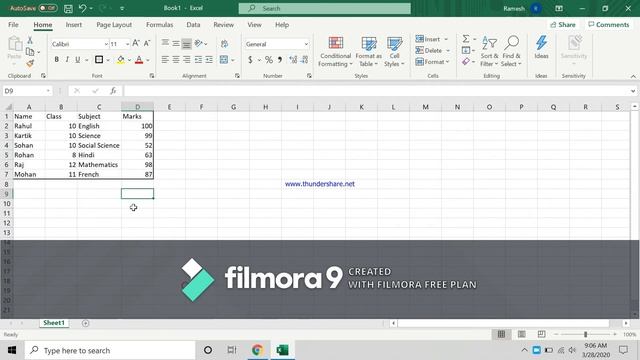Click the Share button
640x360 pixels.
click(x=563, y=24)
